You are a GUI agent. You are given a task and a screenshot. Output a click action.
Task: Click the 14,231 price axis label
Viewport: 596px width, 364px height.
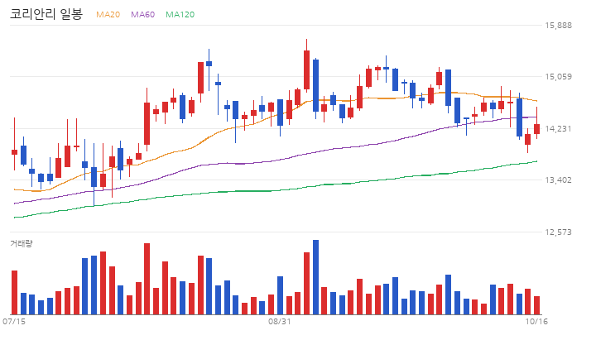click(x=558, y=129)
